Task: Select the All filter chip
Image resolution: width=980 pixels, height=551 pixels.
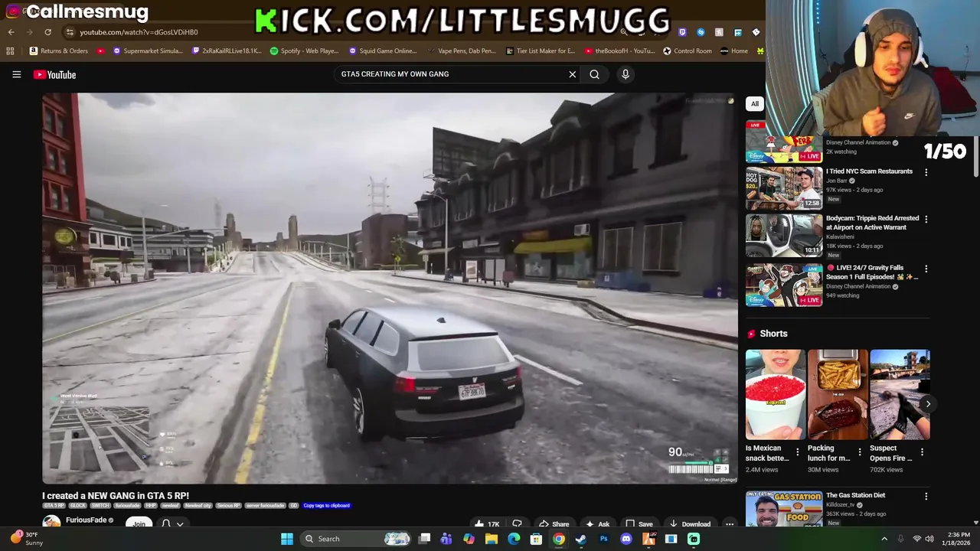Action: pyautogui.click(x=754, y=104)
